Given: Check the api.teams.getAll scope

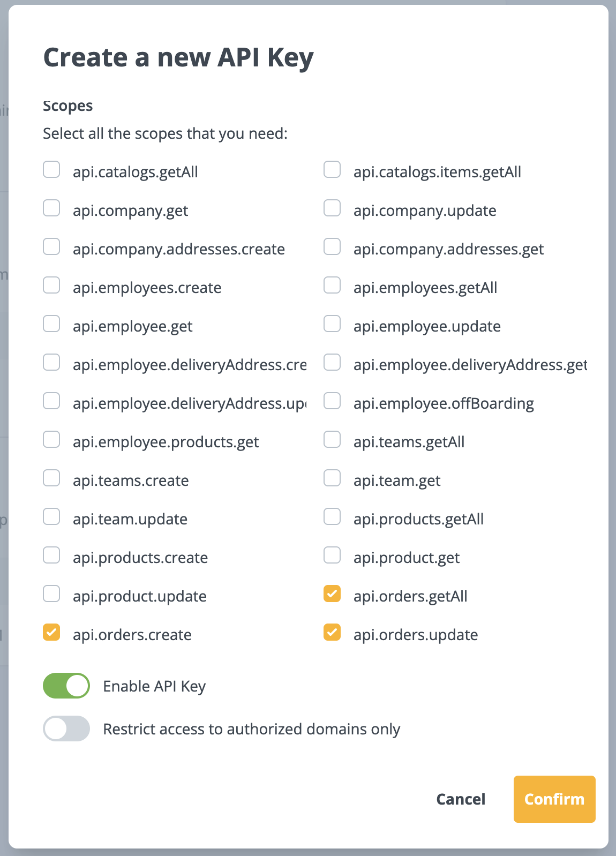Looking at the screenshot, I should click(x=332, y=440).
